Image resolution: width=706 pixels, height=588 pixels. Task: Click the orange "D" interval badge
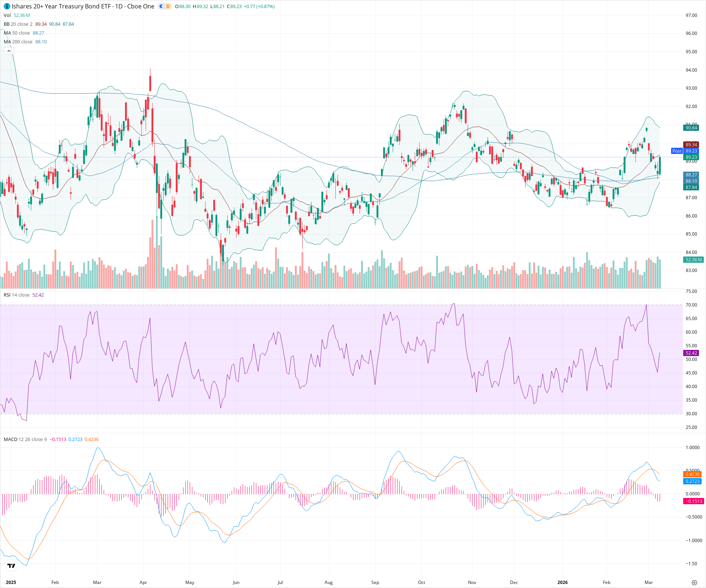[x=168, y=6]
